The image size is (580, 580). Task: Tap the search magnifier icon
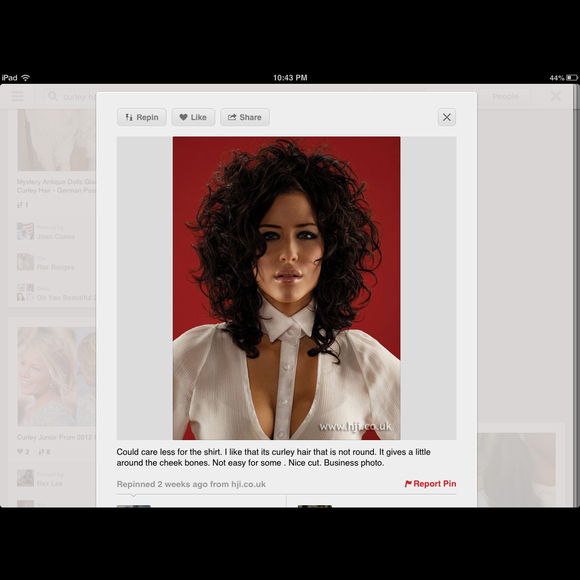(53, 97)
